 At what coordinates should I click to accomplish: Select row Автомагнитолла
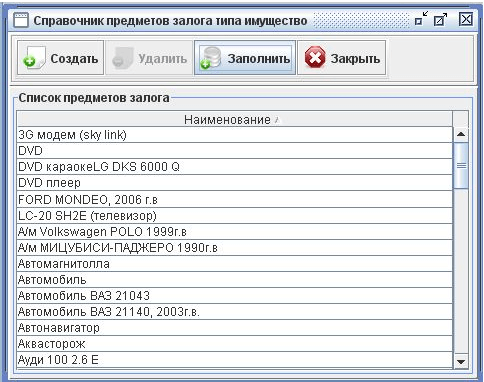235,263
